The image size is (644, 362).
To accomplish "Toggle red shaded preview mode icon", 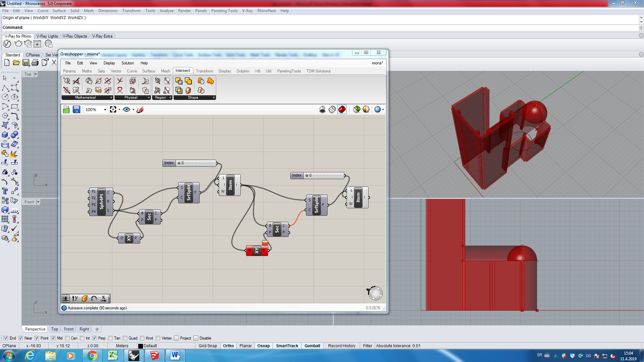I will pyautogui.click(x=342, y=109).
